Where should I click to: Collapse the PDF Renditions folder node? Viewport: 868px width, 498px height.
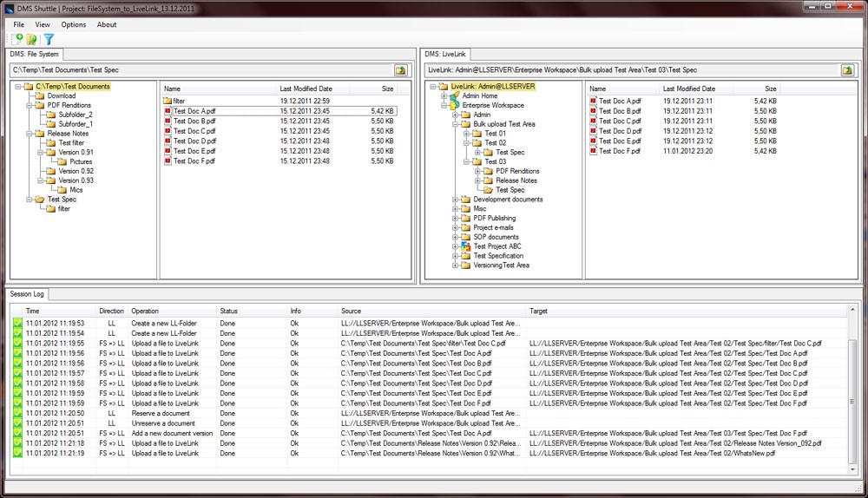point(29,105)
